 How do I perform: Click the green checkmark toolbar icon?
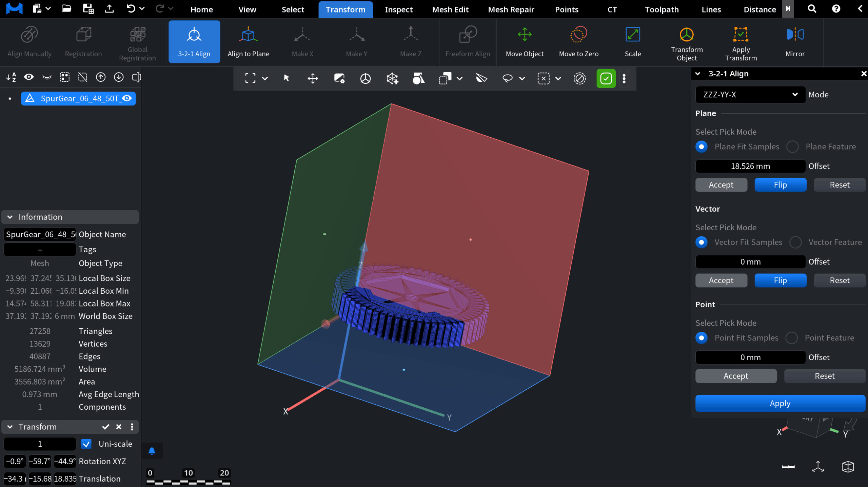(606, 79)
